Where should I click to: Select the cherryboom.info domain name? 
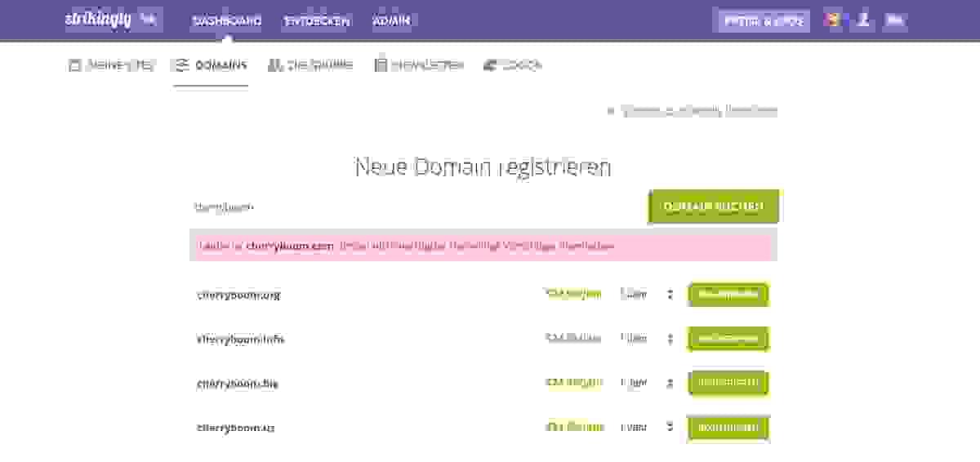241,339
